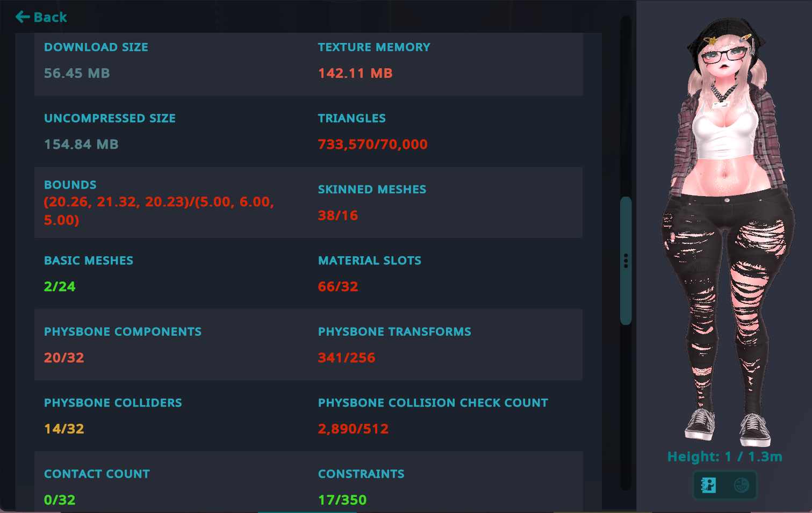Click the PhysBone Components 20/32 value
Viewport: 812px width, 513px height.
64,358
